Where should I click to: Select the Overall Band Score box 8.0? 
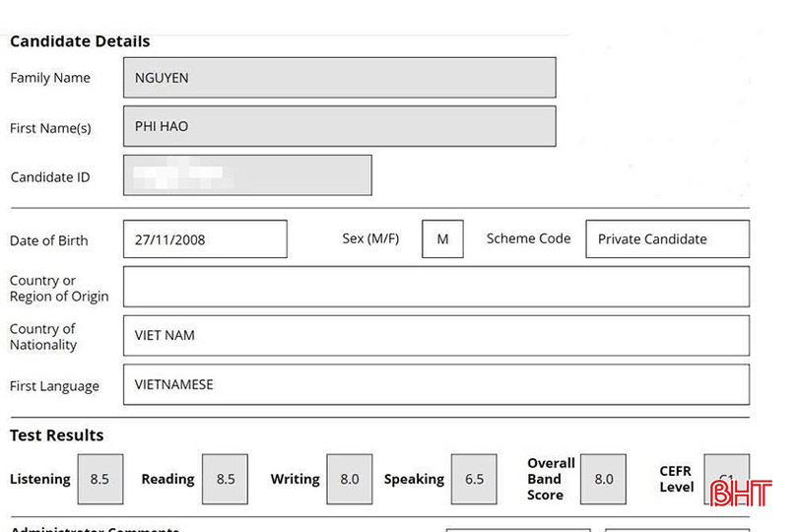(x=603, y=479)
